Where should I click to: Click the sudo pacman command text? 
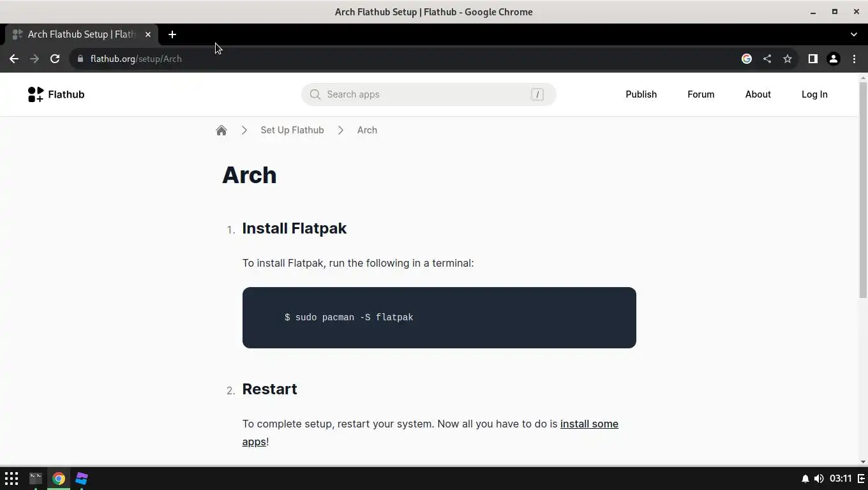point(349,317)
